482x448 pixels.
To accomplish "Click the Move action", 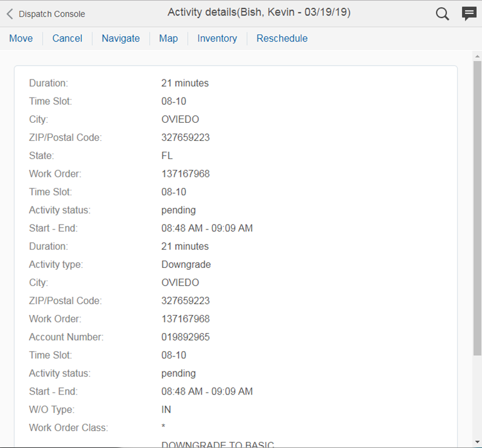I will tap(21, 39).
